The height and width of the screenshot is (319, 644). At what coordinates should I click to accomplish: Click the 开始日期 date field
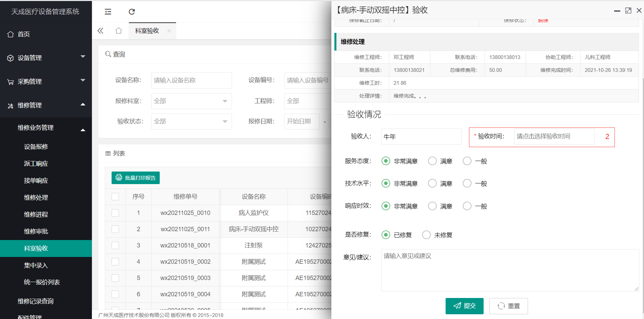point(302,121)
